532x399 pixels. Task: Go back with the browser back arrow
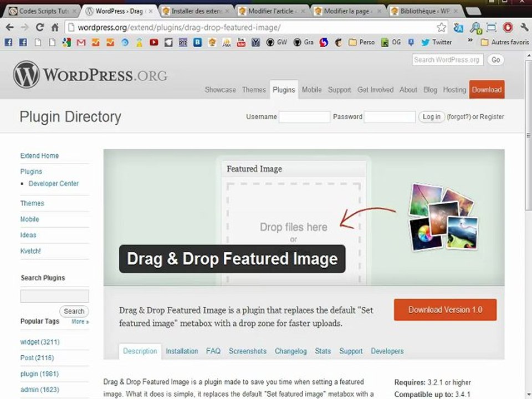pyautogui.click(x=10, y=27)
